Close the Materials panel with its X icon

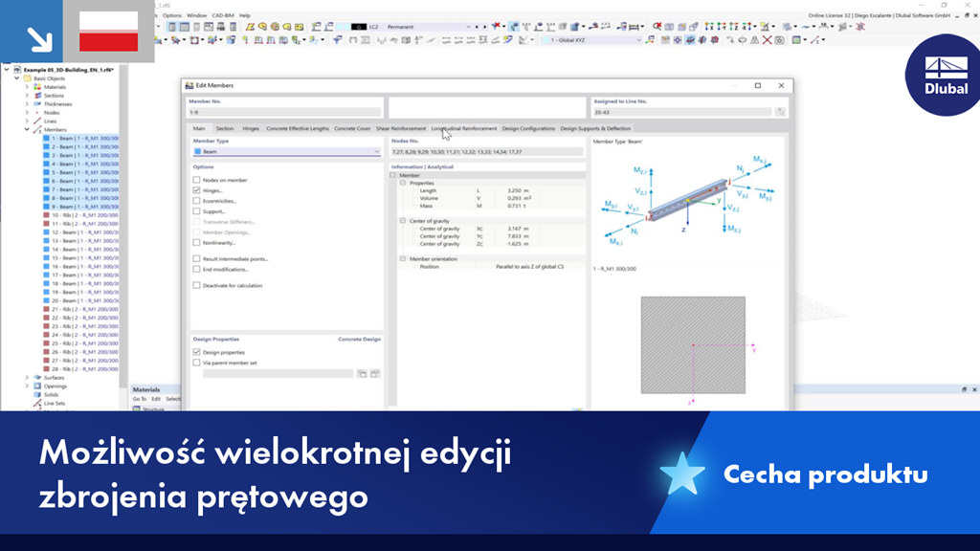pos(973,389)
